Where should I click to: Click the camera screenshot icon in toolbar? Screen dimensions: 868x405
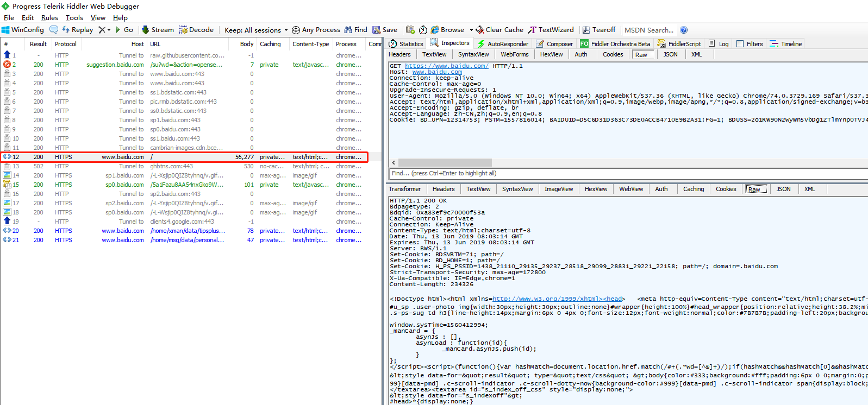[x=410, y=30]
